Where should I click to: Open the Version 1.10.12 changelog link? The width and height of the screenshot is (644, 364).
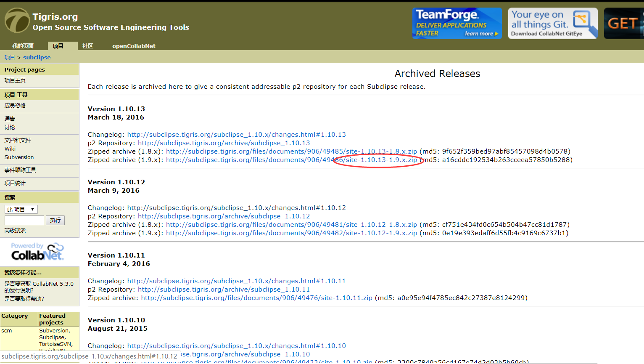click(x=237, y=208)
